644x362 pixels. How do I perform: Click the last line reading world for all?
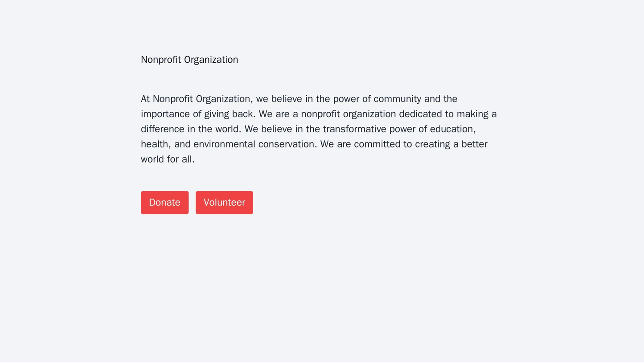pos(168,159)
